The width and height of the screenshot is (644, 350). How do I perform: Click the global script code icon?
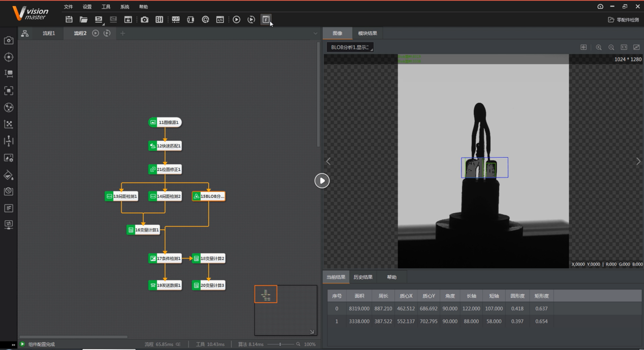coord(220,20)
